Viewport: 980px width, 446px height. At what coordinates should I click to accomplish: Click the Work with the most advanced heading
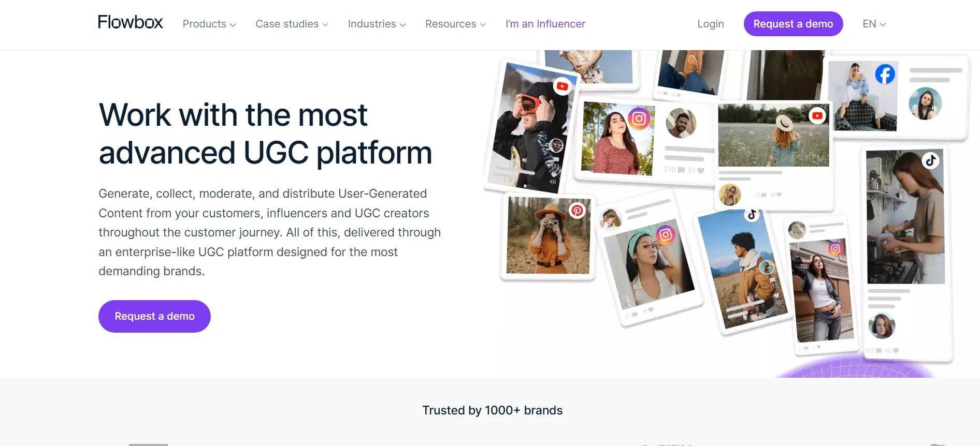tap(265, 133)
